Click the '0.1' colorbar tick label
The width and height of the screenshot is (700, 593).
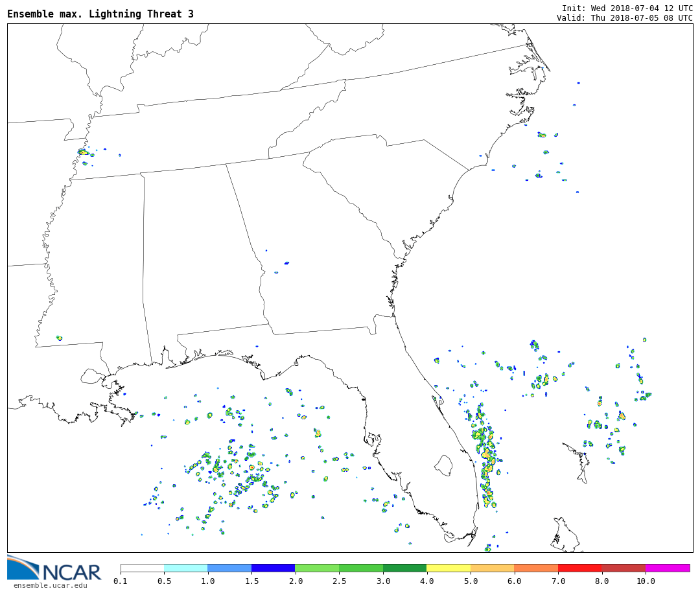pyautogui.click(x=121, y=582)
